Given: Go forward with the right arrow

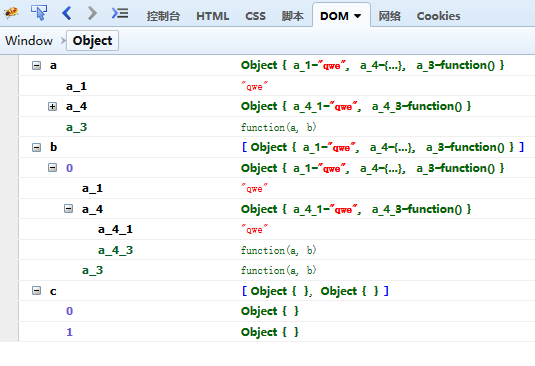Looking at the screenshot, I should [x=92, y=13].
